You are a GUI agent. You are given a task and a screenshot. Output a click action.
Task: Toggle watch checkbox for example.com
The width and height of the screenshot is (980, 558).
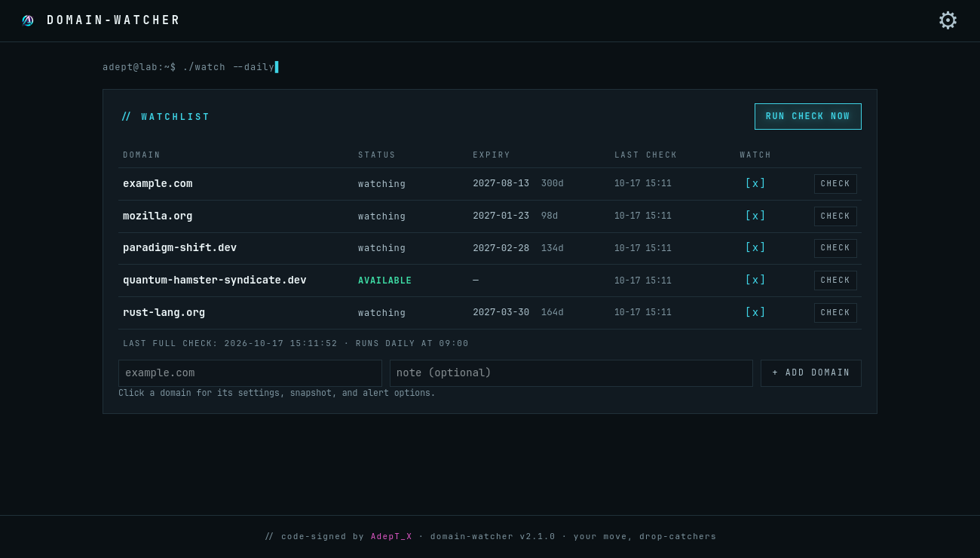[x=755, y=183]
